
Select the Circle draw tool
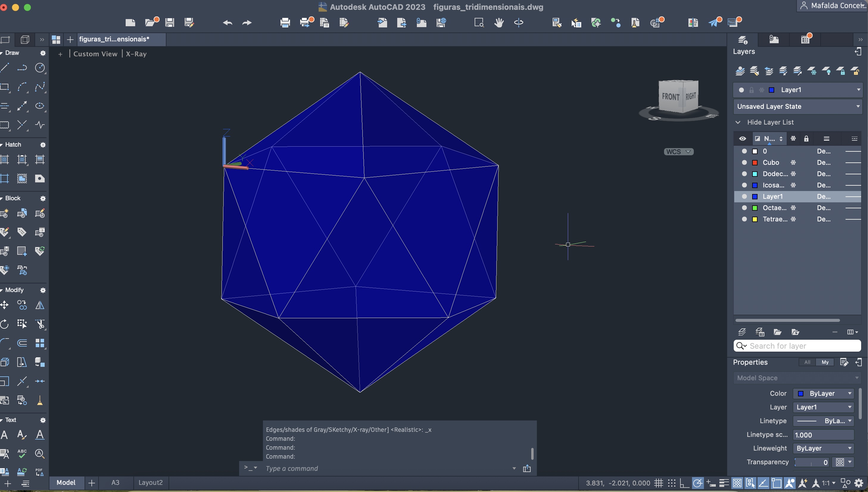pyautogui.click(x=40, y=68)
